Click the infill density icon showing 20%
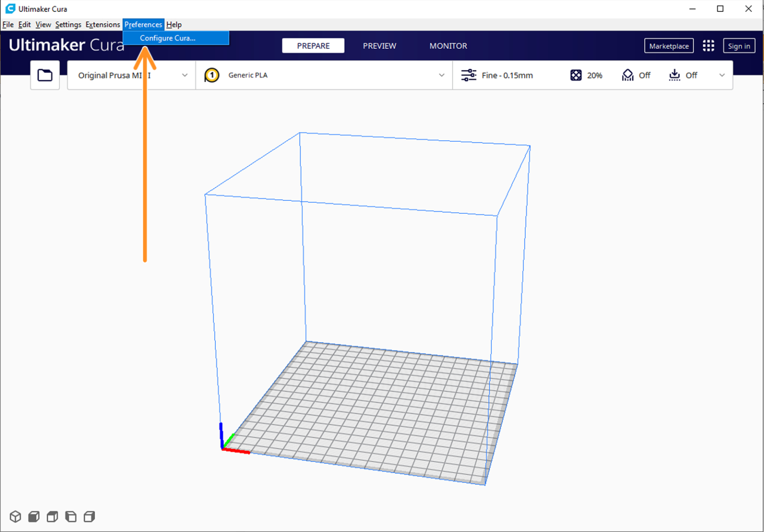This screenshot has width=764, height=532. 575,75
